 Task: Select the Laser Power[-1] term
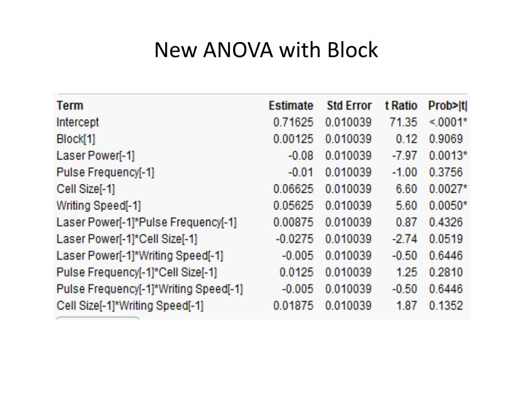pos(96,155)
